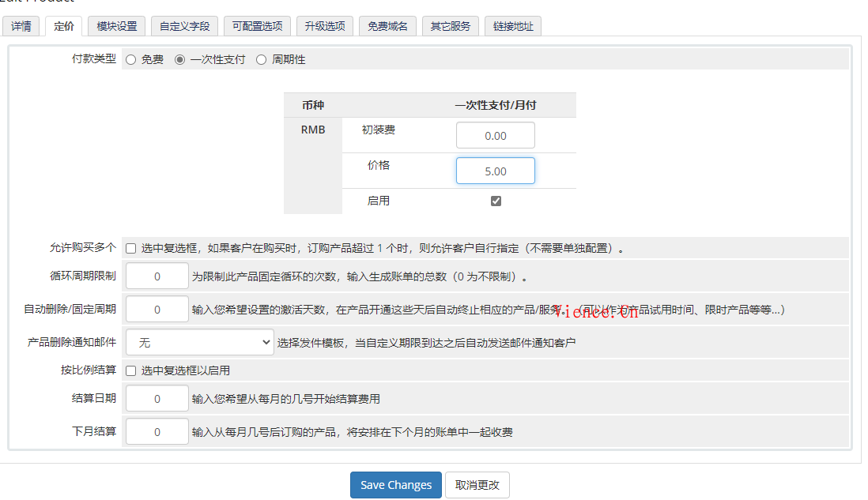Click the 循环周期限制 input field

[x=157, y=277]
